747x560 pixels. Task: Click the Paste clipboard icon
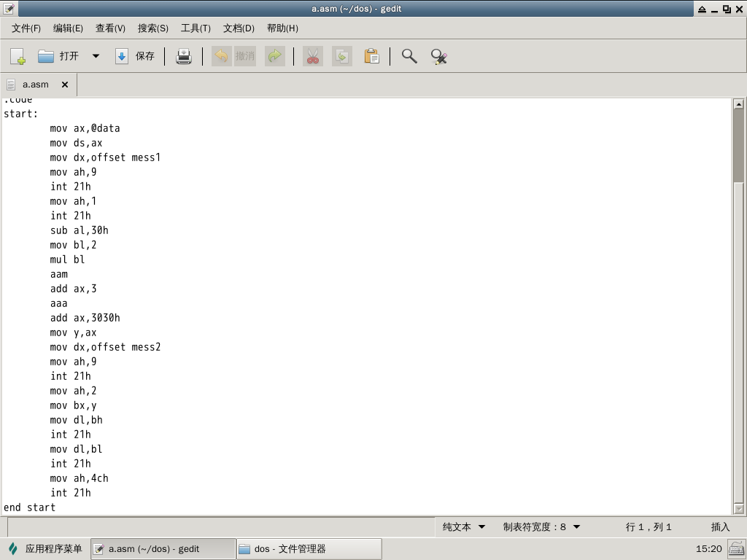click(371, 56)
